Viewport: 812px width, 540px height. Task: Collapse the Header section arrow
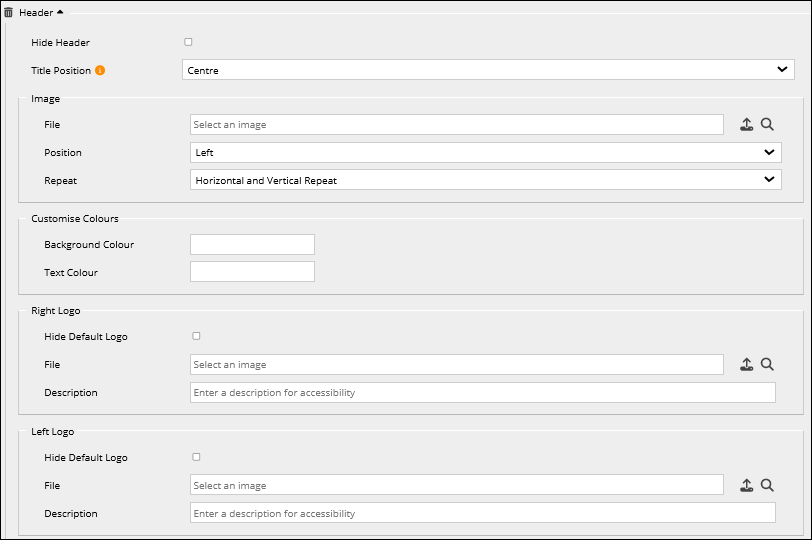click(x=59, y=12)
